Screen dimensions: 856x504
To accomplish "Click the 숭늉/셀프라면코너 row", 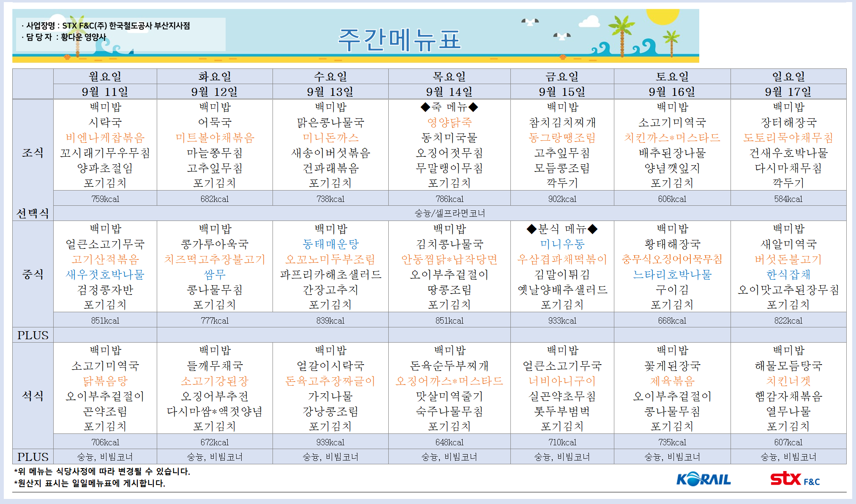I will pos(450,213).
